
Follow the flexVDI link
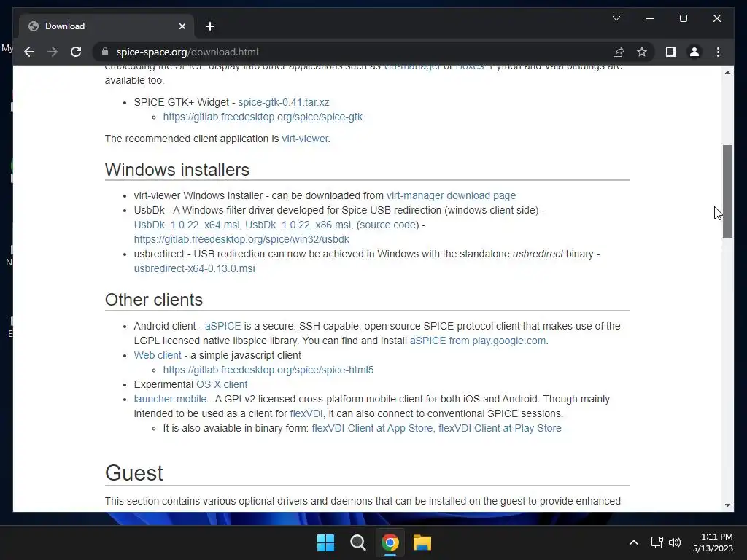[306, 414]
